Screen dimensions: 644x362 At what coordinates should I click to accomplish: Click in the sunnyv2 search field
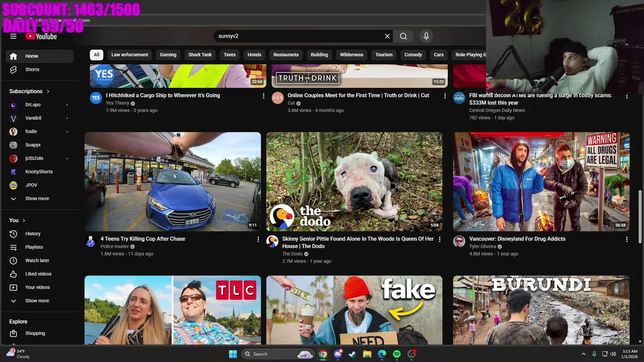click(299, 36)
